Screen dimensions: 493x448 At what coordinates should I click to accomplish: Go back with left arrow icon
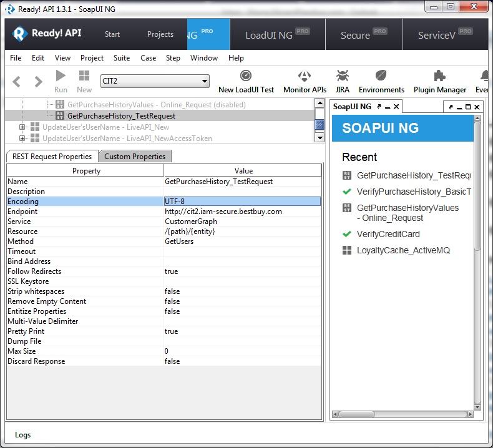coord(17,81)
